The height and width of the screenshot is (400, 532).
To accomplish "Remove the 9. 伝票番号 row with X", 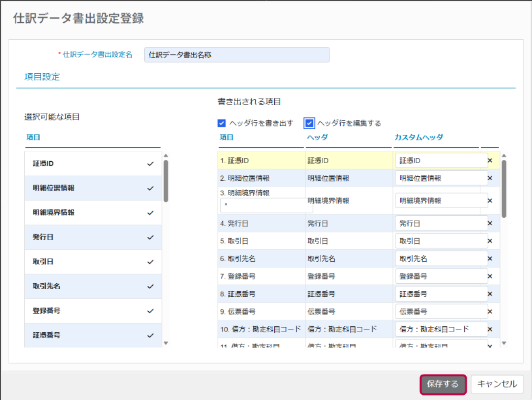I will pos(490,311).
